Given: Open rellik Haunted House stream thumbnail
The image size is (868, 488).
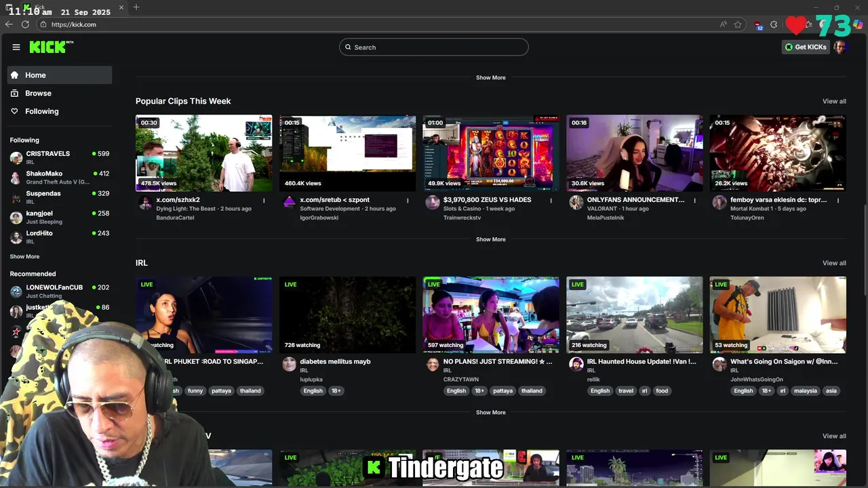Looking at the screenshot, I should [635, 314].
